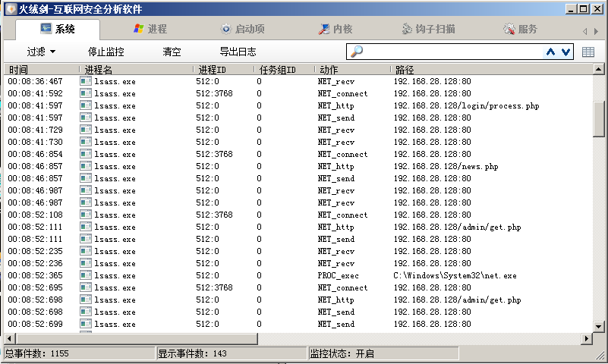The image size is (608, 364).
Task: Expand the 过滤 filter dropdown
Action: pos(42,52)
